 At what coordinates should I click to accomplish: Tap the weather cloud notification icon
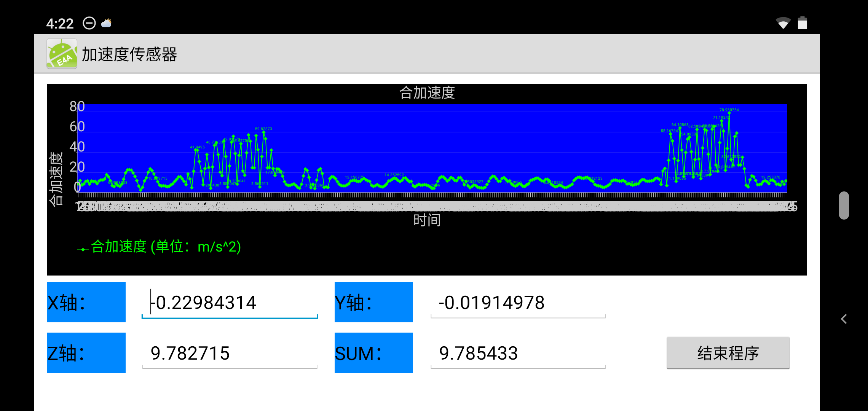pos(107,24)
